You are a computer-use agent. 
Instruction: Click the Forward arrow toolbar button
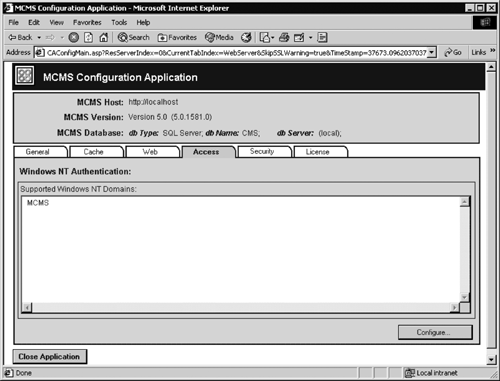(x=50, y=37)
